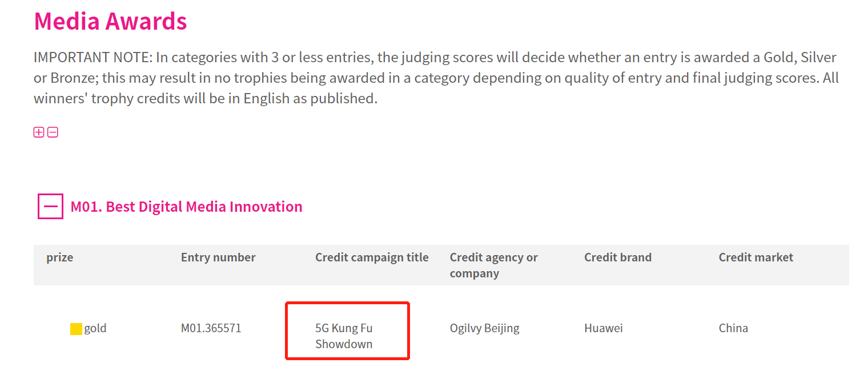Click the '5G Kung Fu Showdown' campaign title

pyautogui.click(x=344, y=336)
